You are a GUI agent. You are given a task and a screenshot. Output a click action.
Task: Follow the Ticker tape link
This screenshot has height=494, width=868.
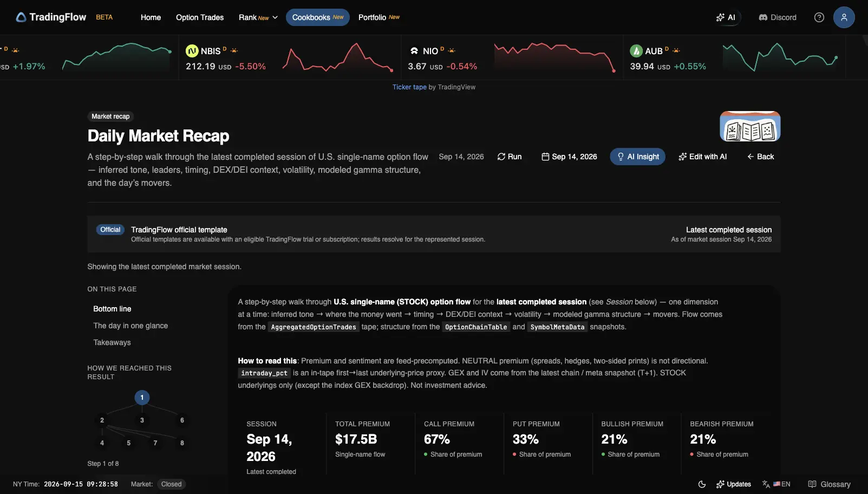(409, 87)
